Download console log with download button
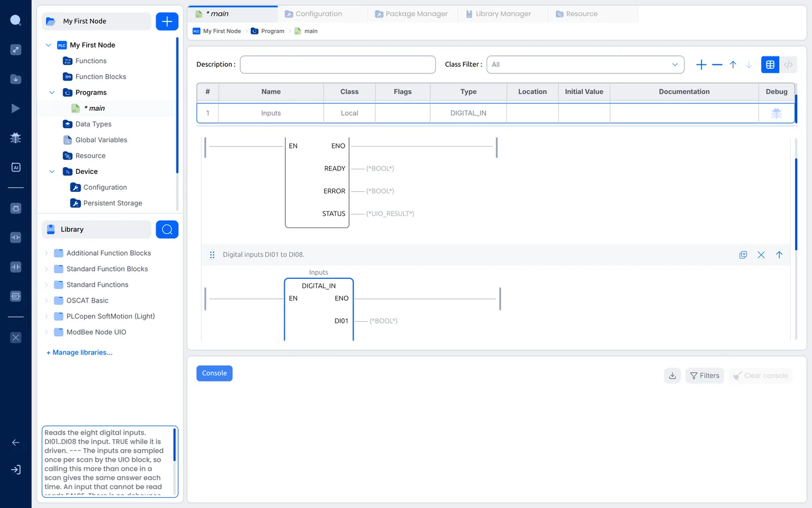812x508 pixels. pyautogui.click(x=673, y=376)
